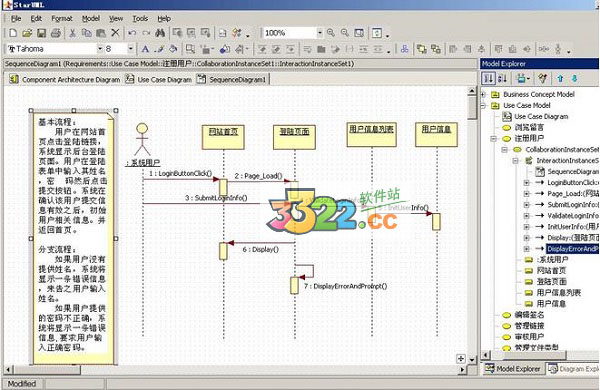The height and width of the screenshot is (390, 600).
Task: Click the New file icon
Action: point(13,33)
